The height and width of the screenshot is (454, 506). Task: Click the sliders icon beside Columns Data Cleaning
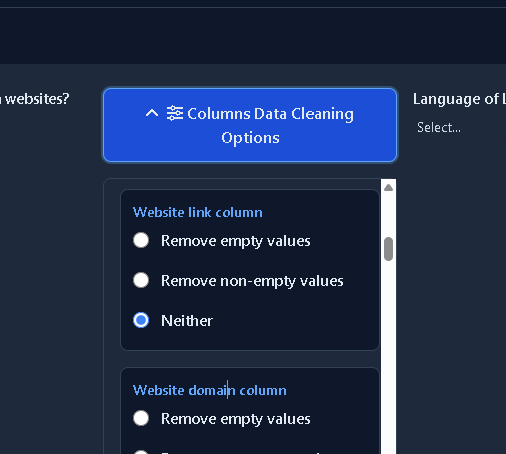[175, 113]
